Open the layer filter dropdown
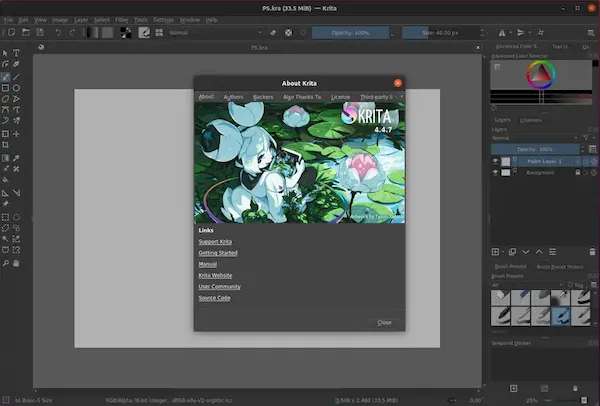The height and width of the screenshot is (406, 600). coord(587,138)
